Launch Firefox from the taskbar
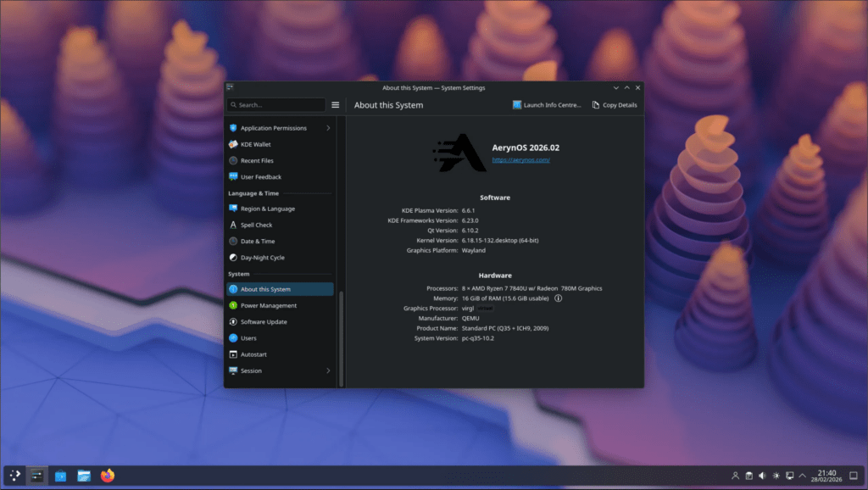 pyautogui.click(x=106, y=476)
